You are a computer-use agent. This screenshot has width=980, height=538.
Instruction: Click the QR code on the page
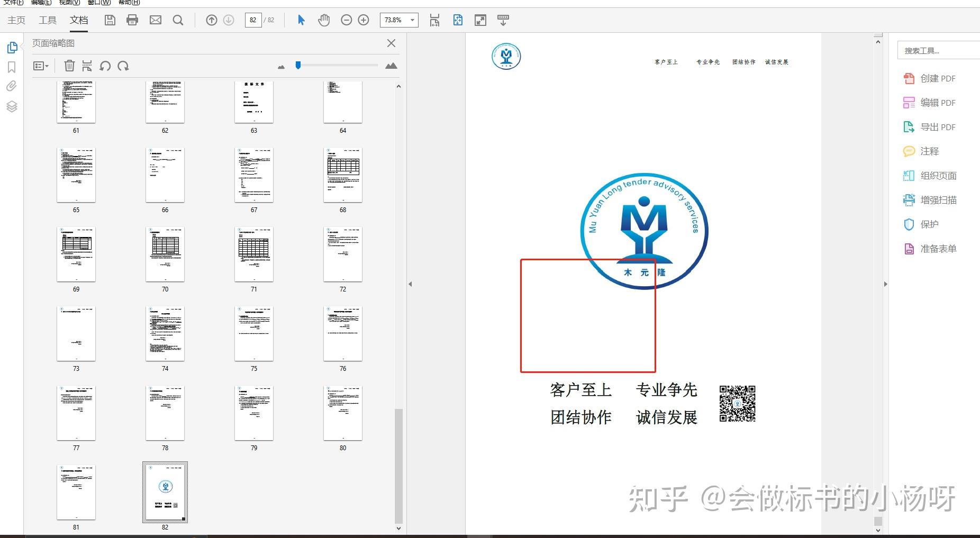point(737,404)
